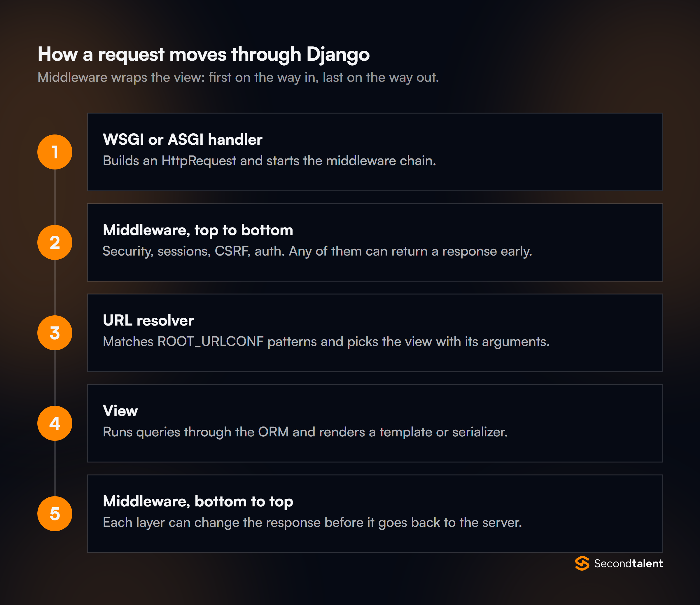Viewport: 700px width, 605px height.
Task: Select the 'URL resolver' title
Action: tap(148, 320)
